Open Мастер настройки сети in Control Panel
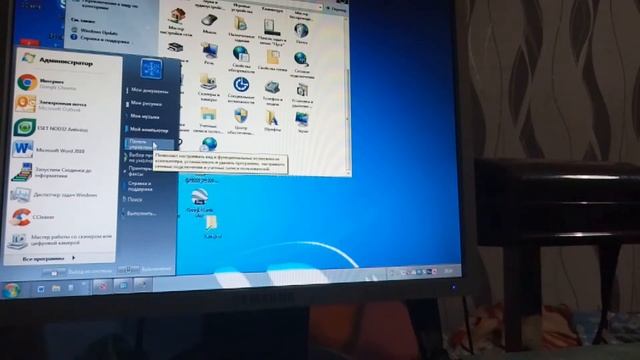The width and height of the screenshot is (640, 360). 176,22
